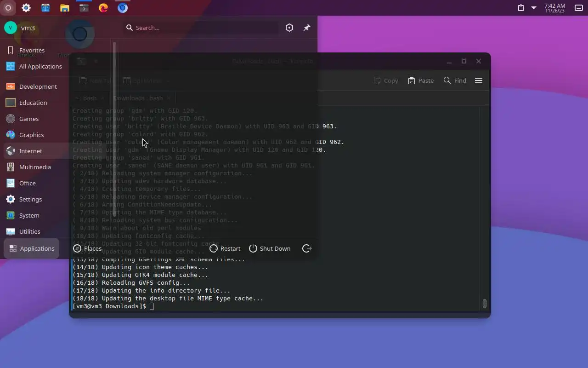Open the Multimedia category

tap(56, 167)
